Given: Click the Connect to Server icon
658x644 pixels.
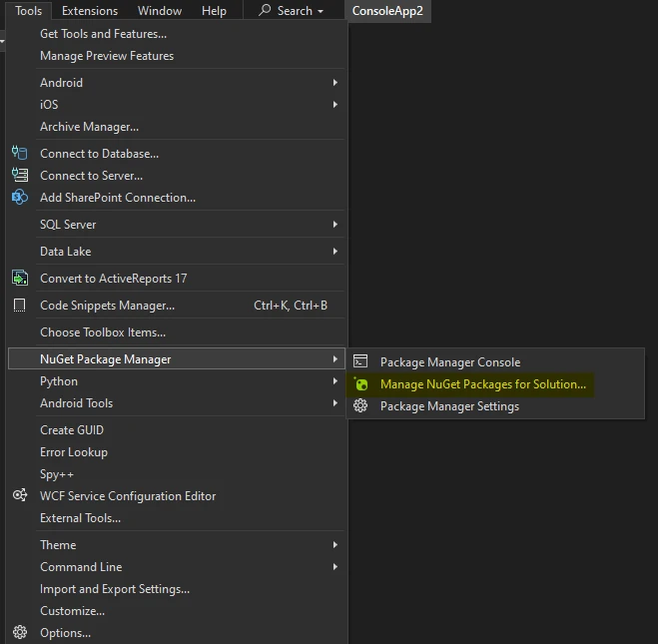Looking at the screenshot, I should pyautogui.click(x=19, y=176).
